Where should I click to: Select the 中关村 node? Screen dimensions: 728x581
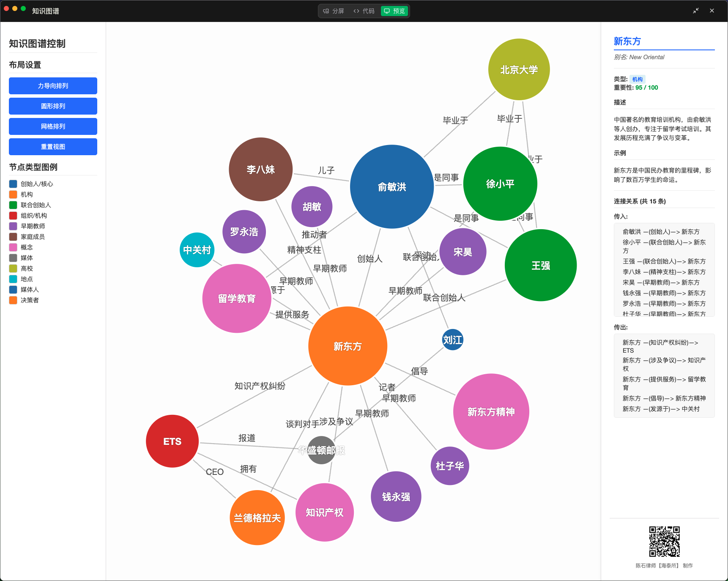click(x=197, y=250)
